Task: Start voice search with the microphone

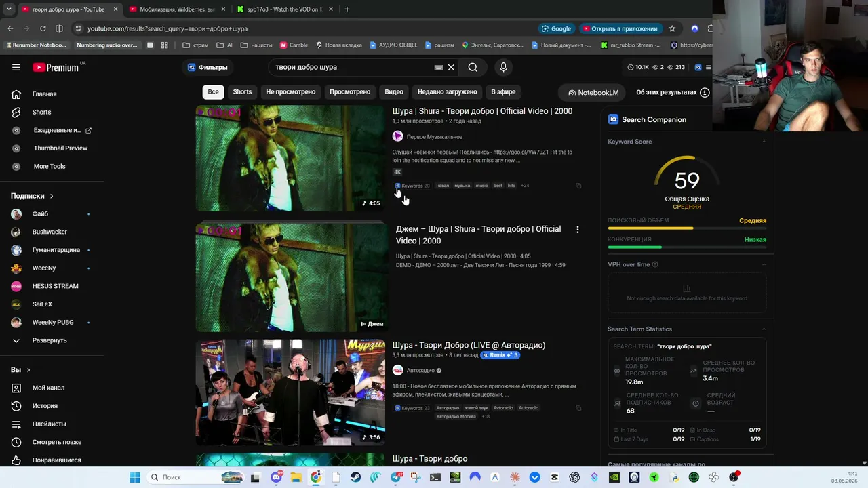Action: [503, 67]
